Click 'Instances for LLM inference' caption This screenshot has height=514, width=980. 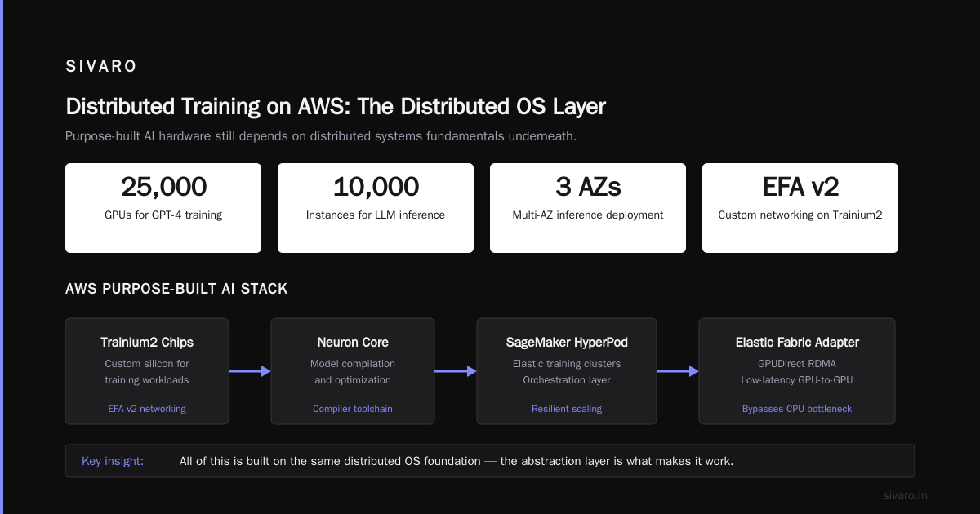pos(376,215)
